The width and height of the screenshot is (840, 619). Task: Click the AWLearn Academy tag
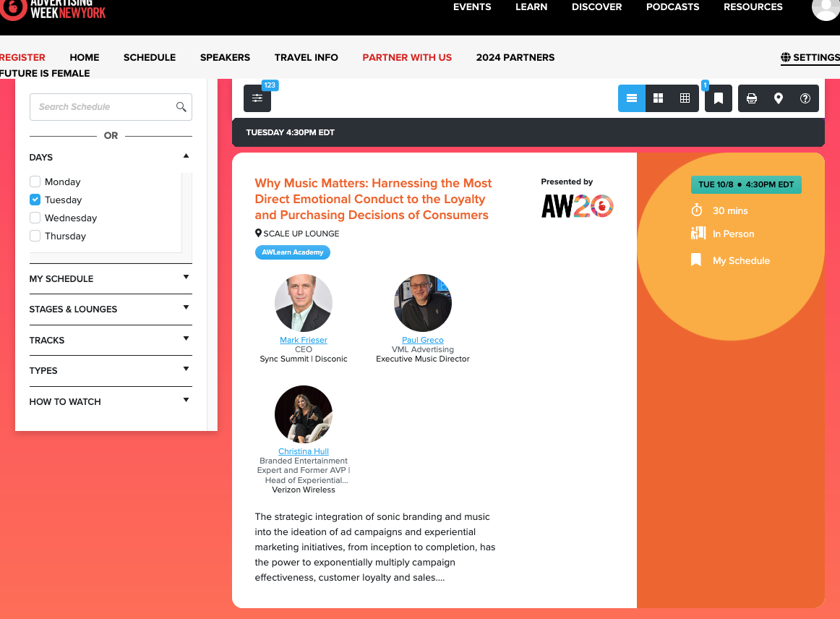pos(293,252)
